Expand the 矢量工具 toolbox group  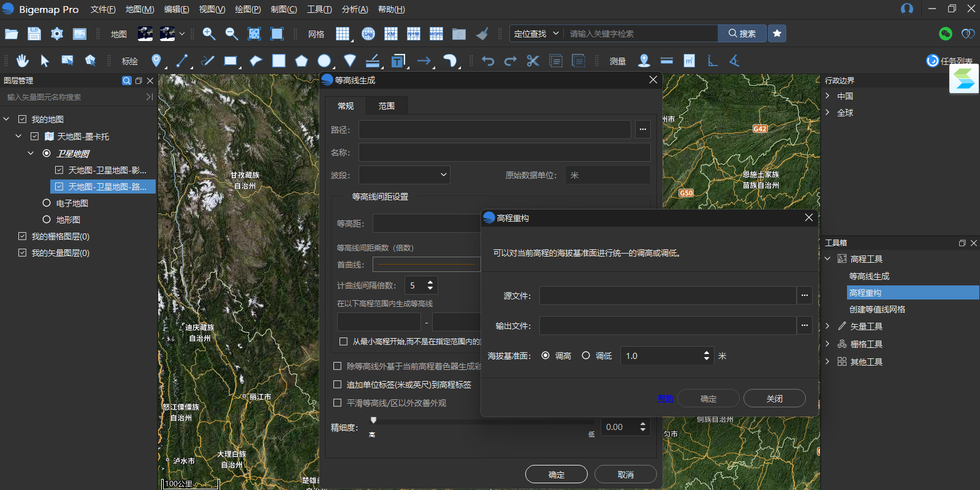tap(827, 326)
